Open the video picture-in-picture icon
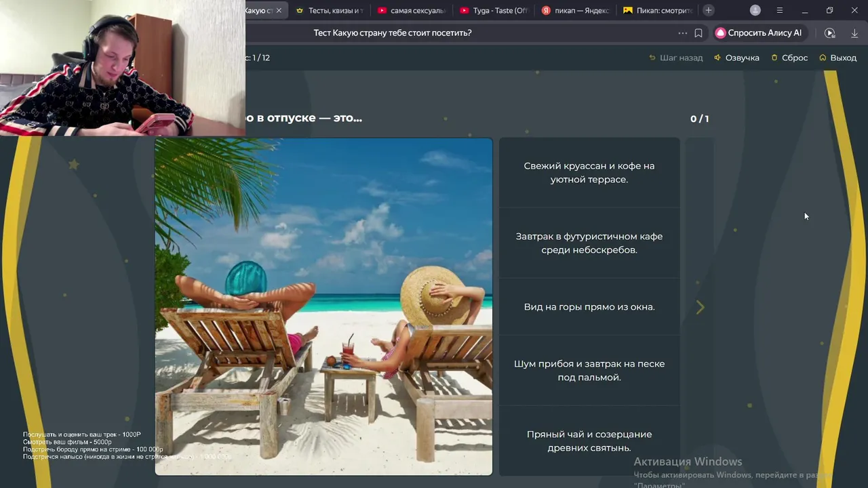The height and width of the screenshot is (488, 868). (x=830, y=33)
